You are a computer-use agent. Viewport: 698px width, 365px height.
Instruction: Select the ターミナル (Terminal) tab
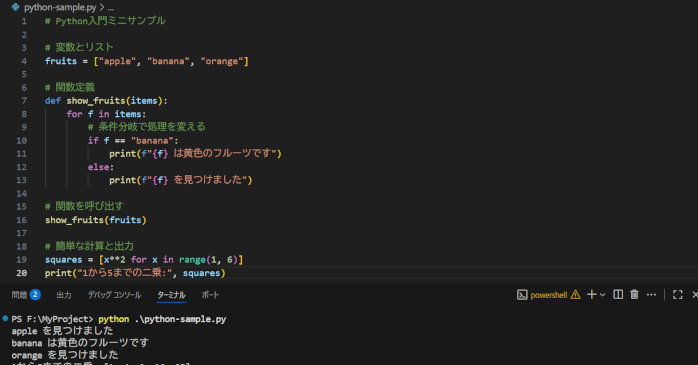[x=171, y=295]
